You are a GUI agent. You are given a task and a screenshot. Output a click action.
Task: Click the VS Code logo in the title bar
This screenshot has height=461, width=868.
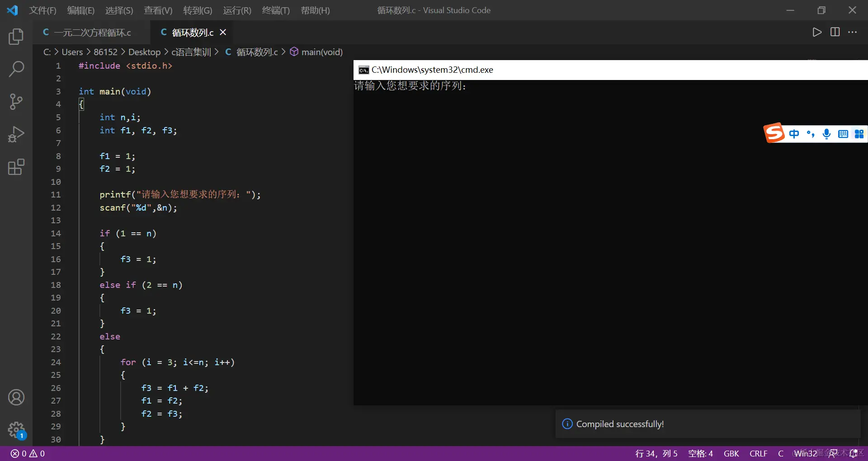[x=12, y=10]
